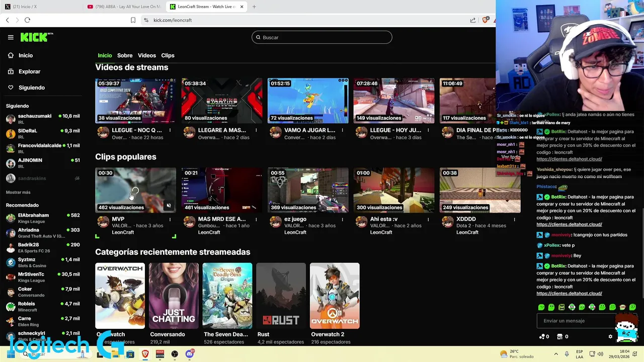Unmute the MVP clip preview
Image resolution: width=644 pixels, height=362 pixels.
tap(169, 205)
